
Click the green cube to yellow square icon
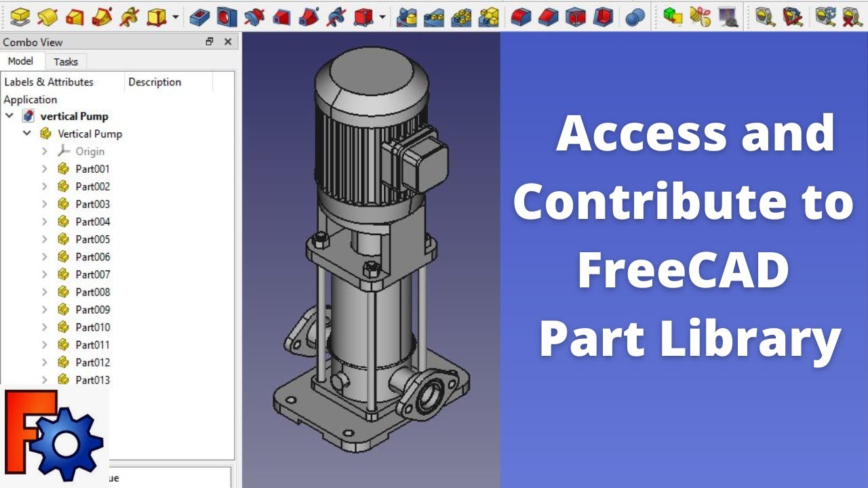[x=673, y=16]
